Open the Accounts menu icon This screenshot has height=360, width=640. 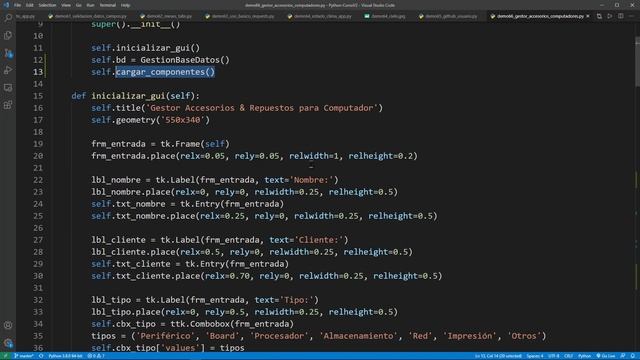(8, 325)
